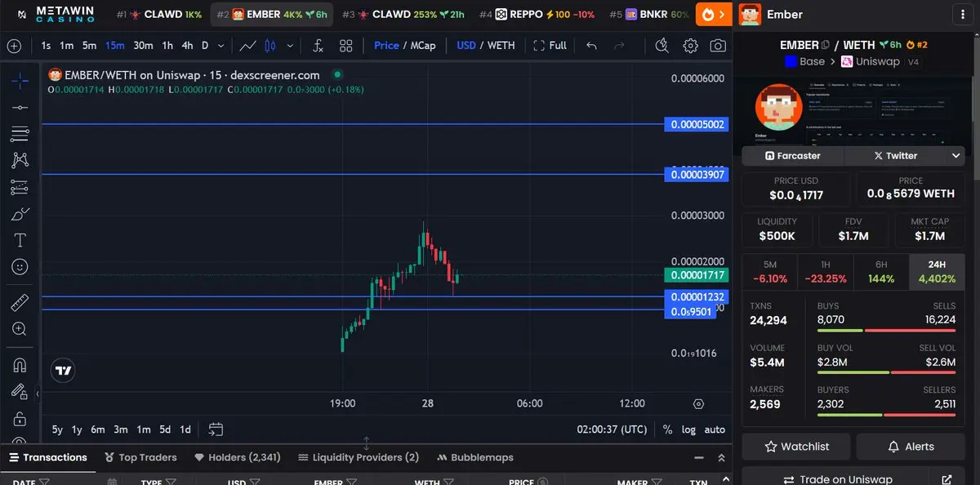Viewport: 980px width, 485px height.
Task: Select the candlestick chart style
Action: pyautogui.click(x=269, y=46)
